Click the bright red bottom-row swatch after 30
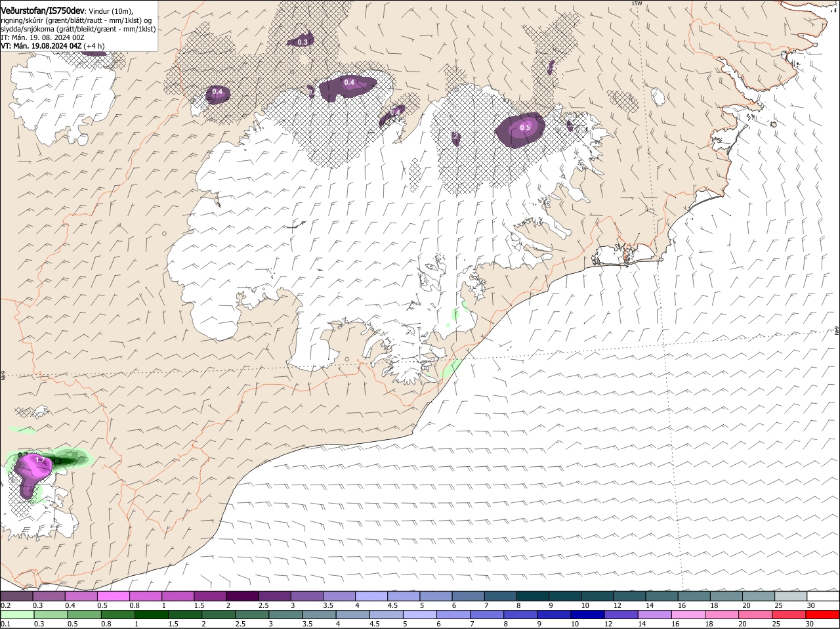This screenshot has width=840, height=629. pyautogui.click(x=822, y=615)
